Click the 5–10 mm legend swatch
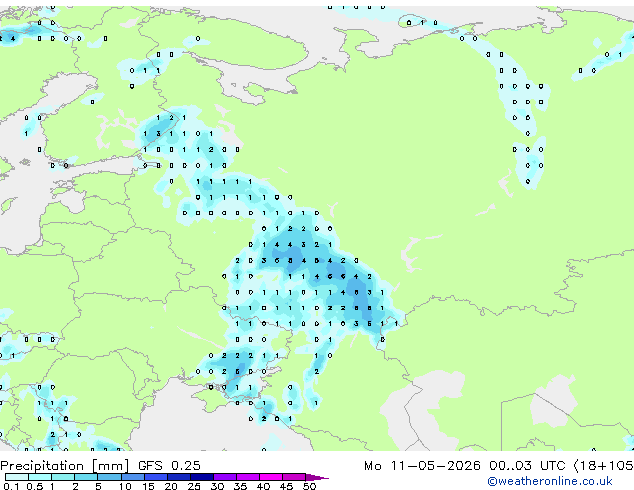Viewport: 634px width, 490px height. coord(109,477)
